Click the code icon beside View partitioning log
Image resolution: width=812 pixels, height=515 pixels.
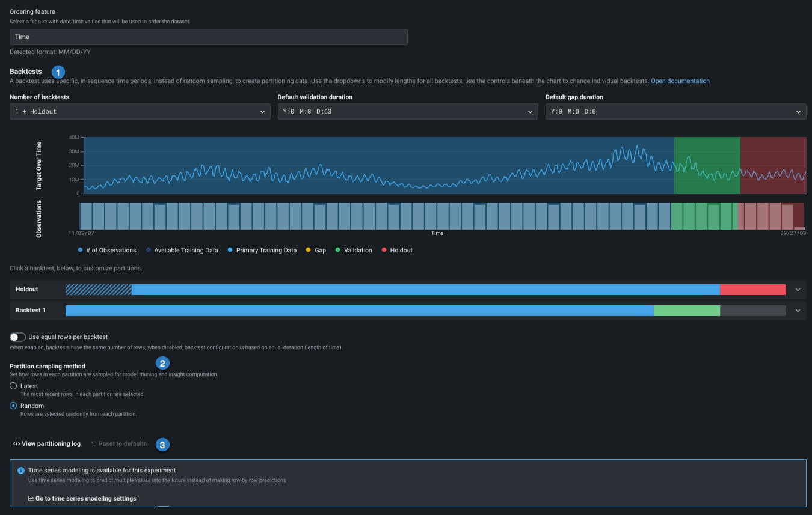click(x=16, y=444)
